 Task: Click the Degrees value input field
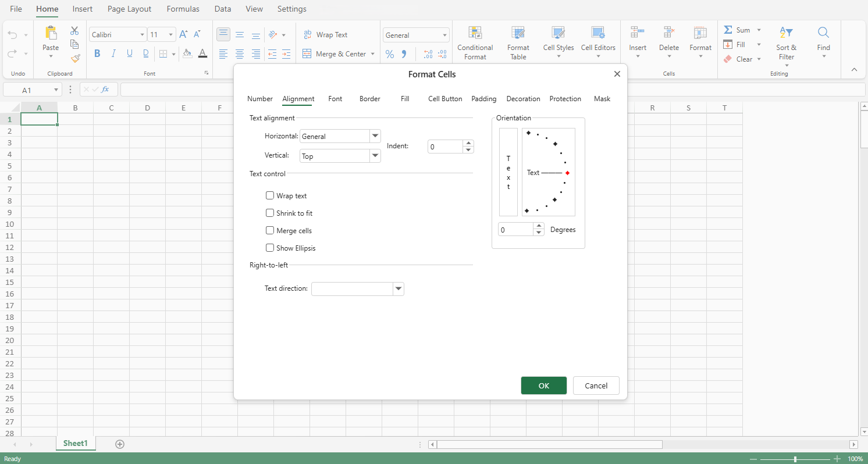coord(516,230)
